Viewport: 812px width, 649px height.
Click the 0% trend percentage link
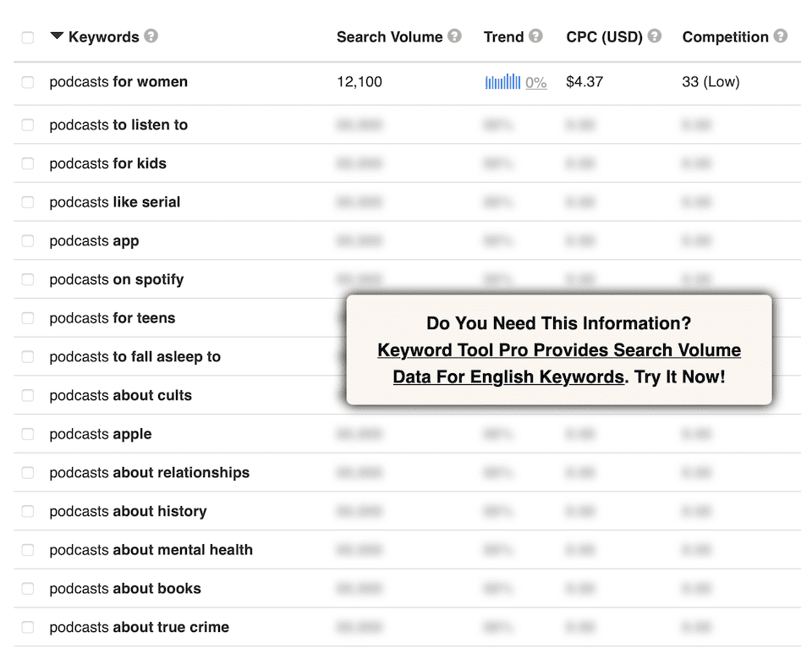536,82
